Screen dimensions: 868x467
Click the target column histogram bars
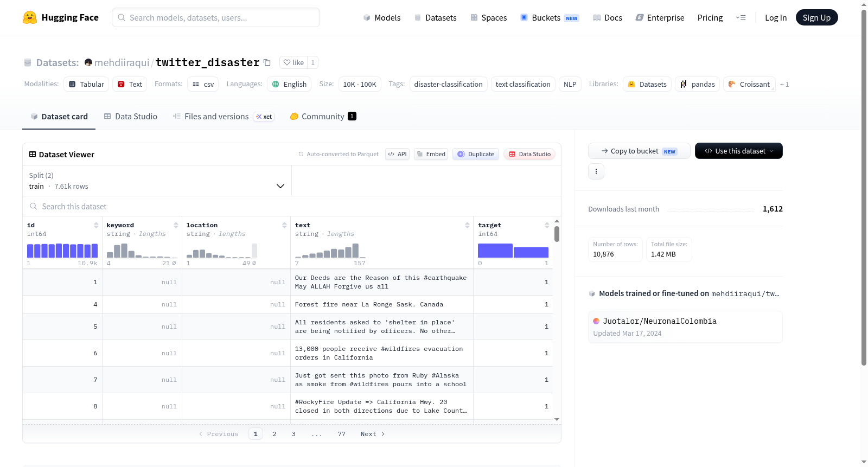click(513, 251)
